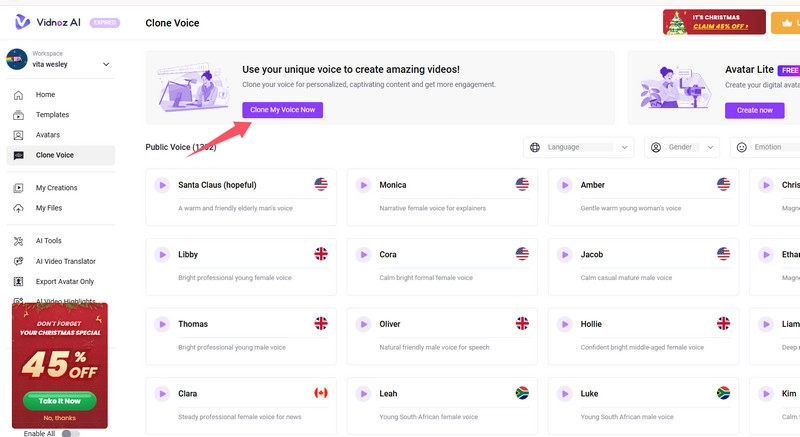Play the Monica voice sample
800x437 pixels.
363,185
